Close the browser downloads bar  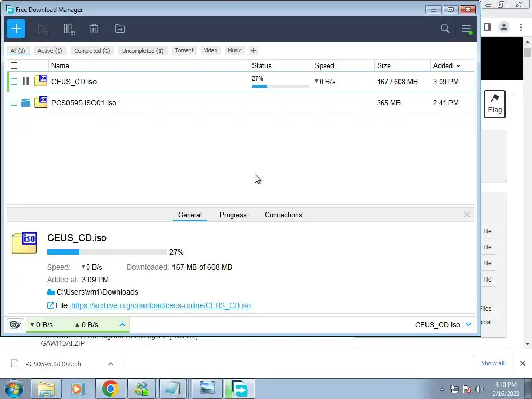click(x=523, y=363)
